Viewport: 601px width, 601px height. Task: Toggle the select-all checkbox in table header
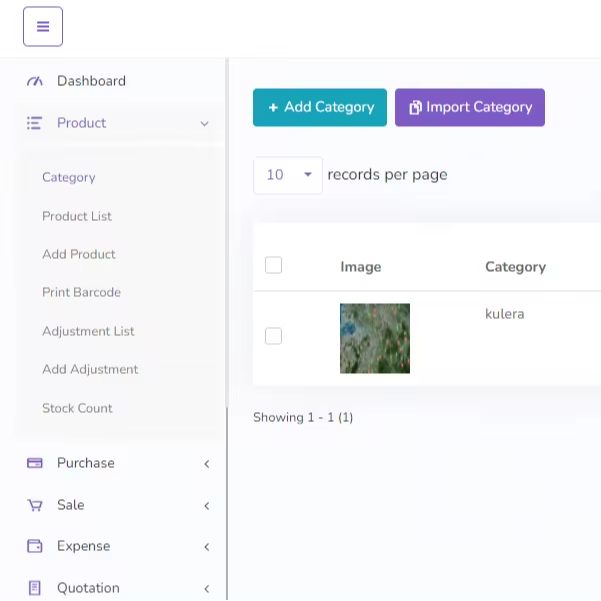[x=273, y=265]
